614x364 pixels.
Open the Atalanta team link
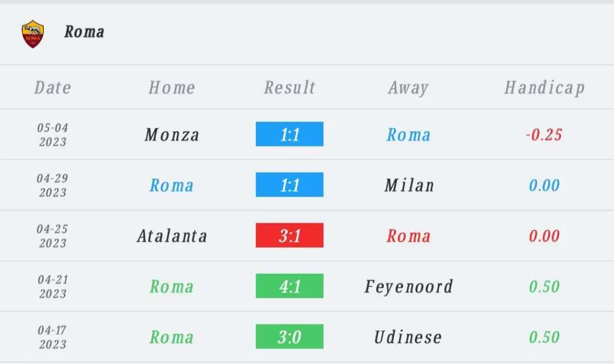pyautogui.click(x=172, y=236)
